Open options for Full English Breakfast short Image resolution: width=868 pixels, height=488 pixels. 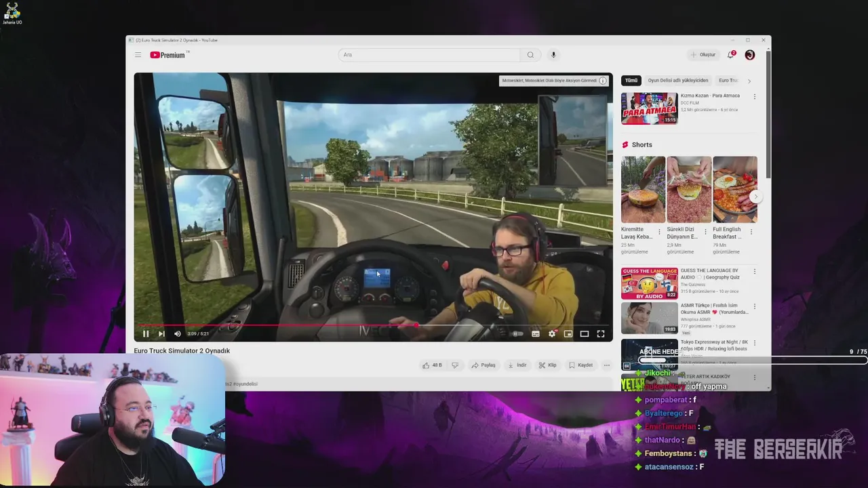751,232
